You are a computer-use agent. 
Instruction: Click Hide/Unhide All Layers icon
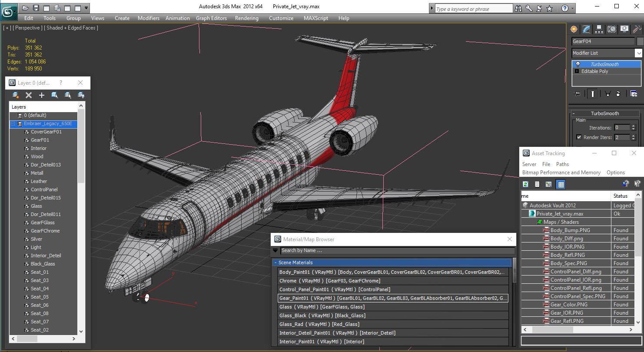(81, 95)
